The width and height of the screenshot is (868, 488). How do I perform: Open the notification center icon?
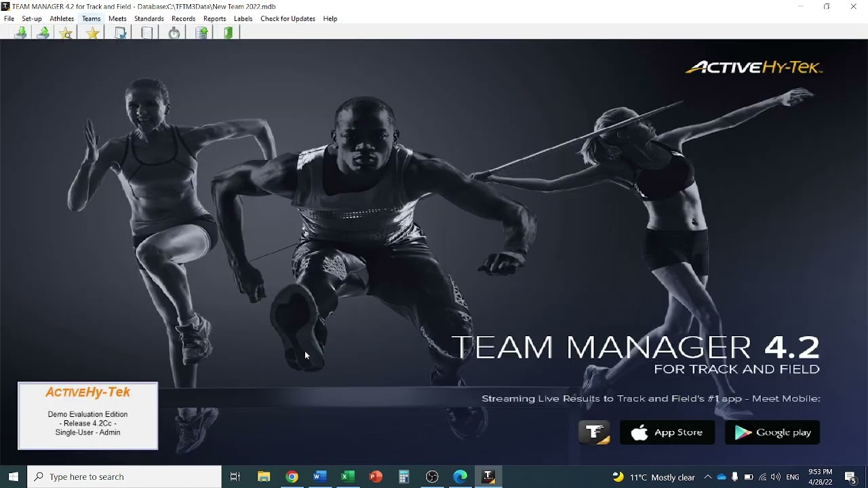850,477
